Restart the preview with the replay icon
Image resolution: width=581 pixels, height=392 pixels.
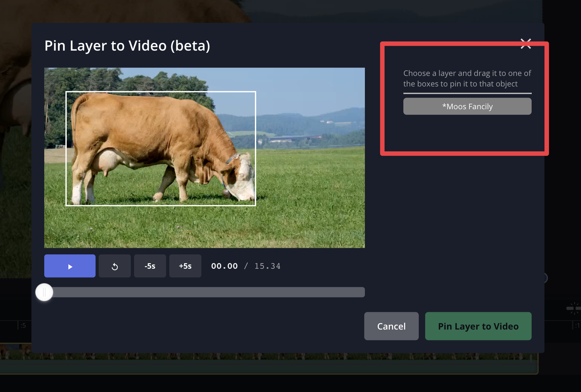tap(115, 266)
